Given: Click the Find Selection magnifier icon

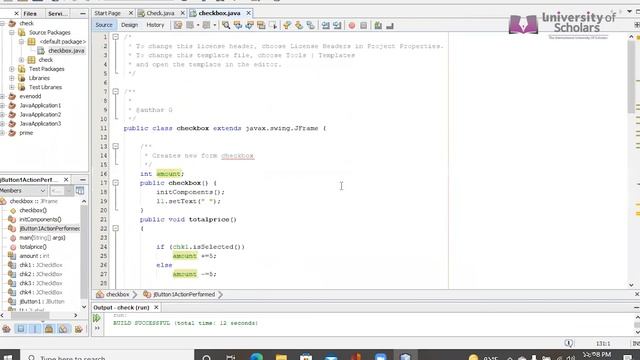Looking at the screenshot, I should coord(226,25).
